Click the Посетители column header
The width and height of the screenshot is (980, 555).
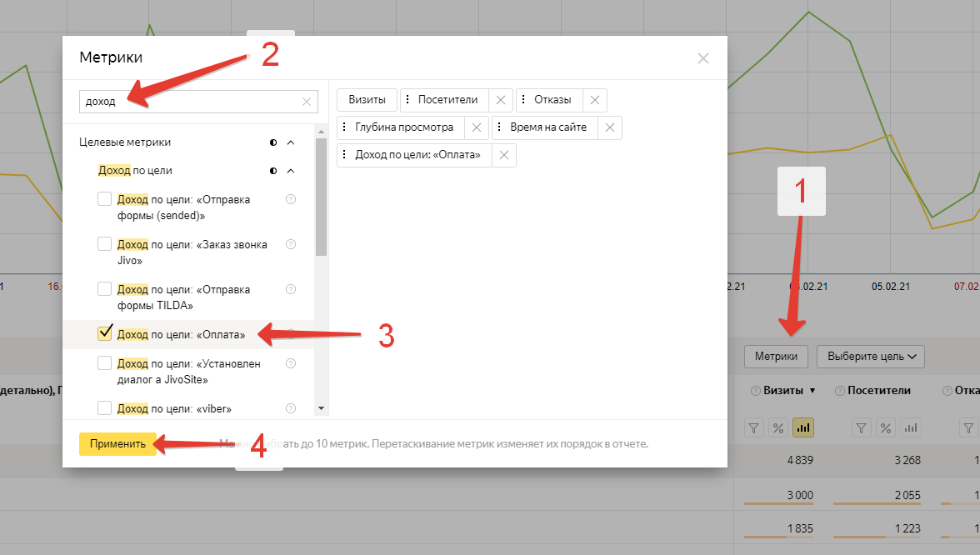click(x=878, y=391)
